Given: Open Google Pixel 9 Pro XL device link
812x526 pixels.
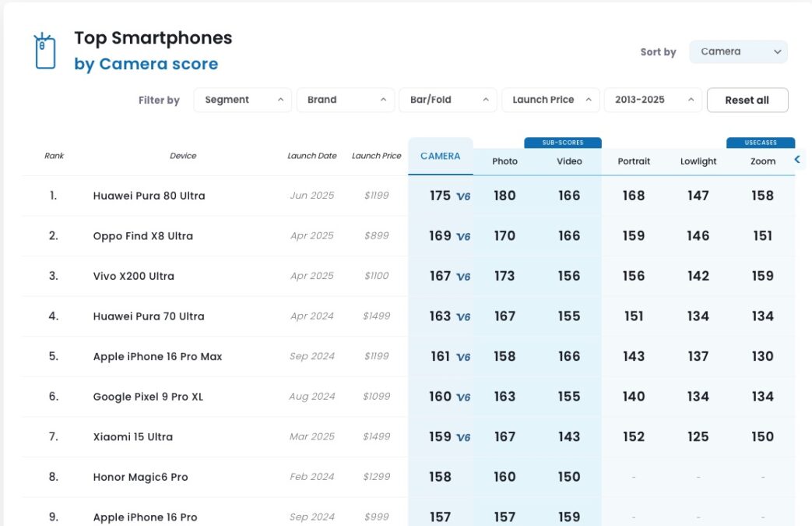Looking at the screenshot, I should (x=148, y=397).
